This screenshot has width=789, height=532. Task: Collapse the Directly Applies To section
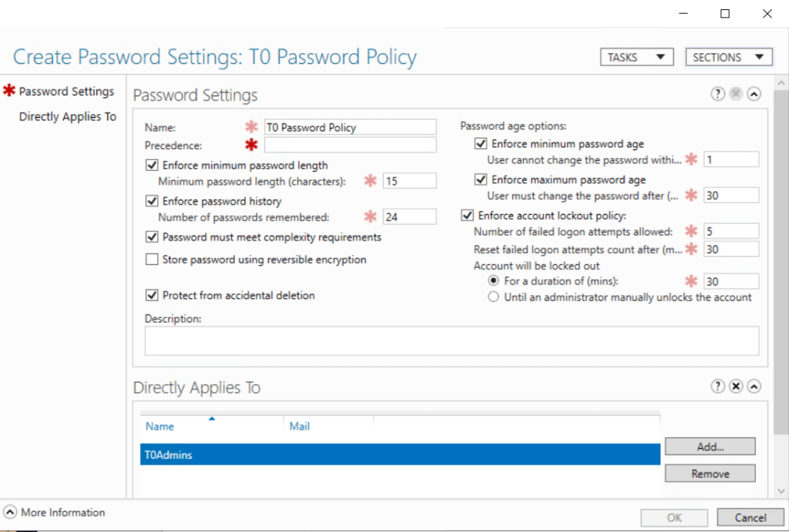(x=754, y=386)
